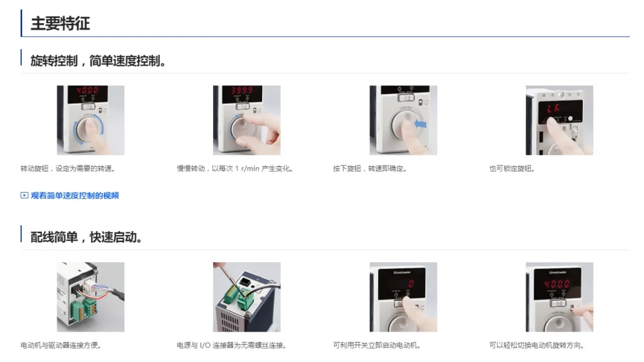Click the 主要特征 section heading
This screenshot has width=644, height=362.
[x=61, y=23]
